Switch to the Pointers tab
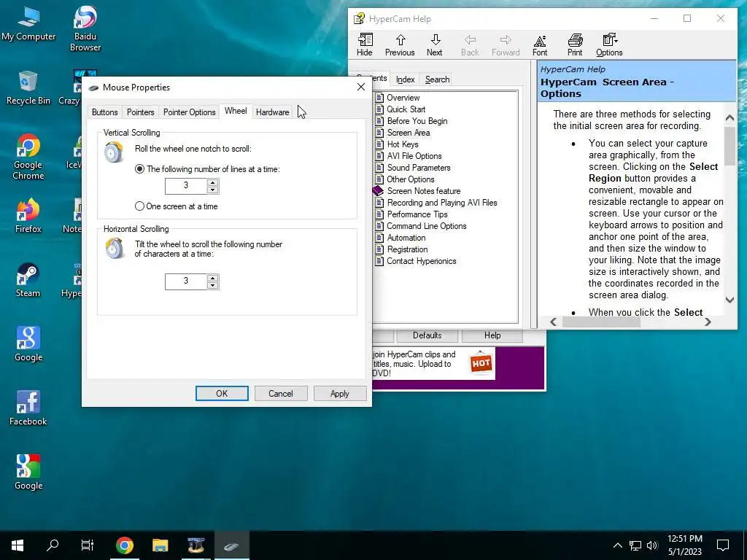The width and height of the screenshot is (747, 560). coord(141,112)
